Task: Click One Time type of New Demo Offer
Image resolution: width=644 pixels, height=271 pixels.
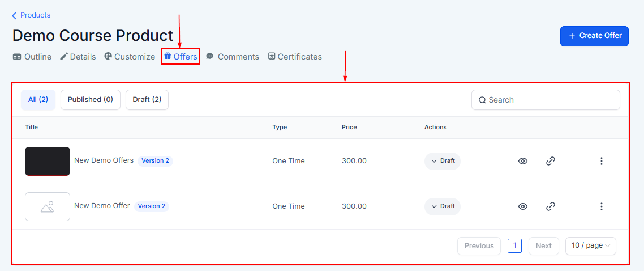Action: click(x=289, y=206)
